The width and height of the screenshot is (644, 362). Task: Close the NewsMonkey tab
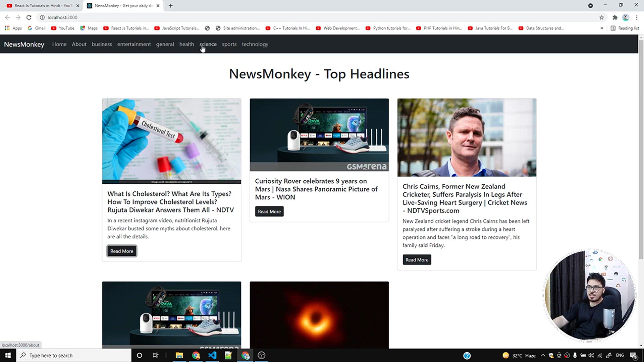pyautogui.click(x=158, y=6)
